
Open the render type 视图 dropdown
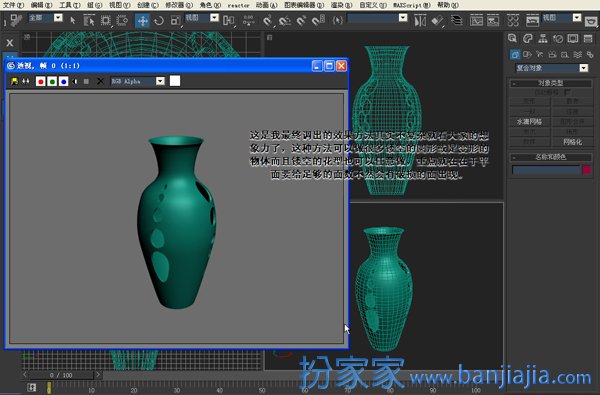pyautogui.click(x=577, y=18)
